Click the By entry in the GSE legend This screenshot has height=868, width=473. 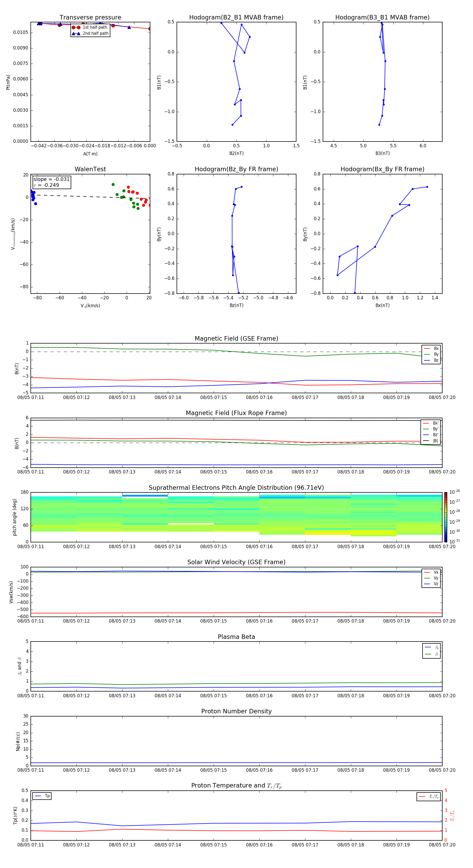click(x=431, y=354)
